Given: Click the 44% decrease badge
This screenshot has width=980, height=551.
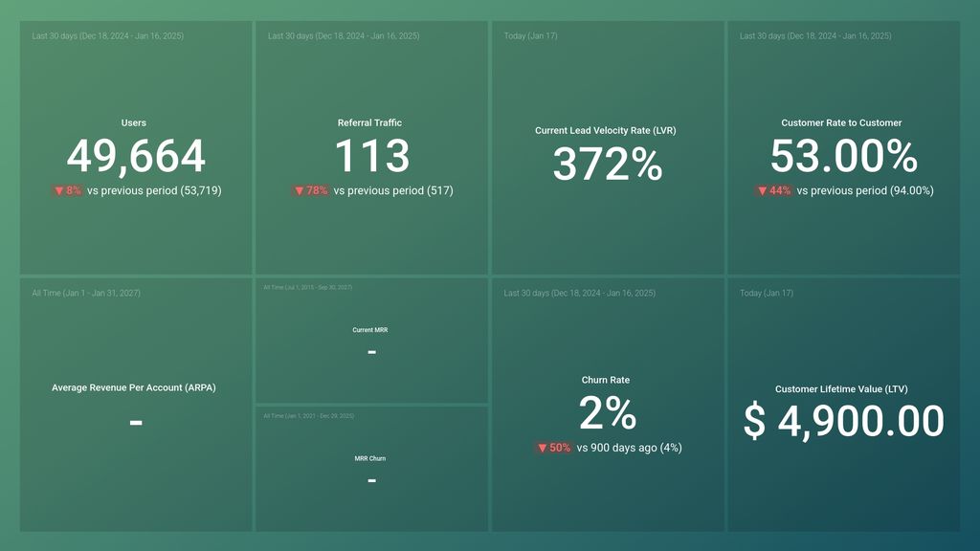Looking at the screenshot, I should pyautogui.click(x=774, y=190).
